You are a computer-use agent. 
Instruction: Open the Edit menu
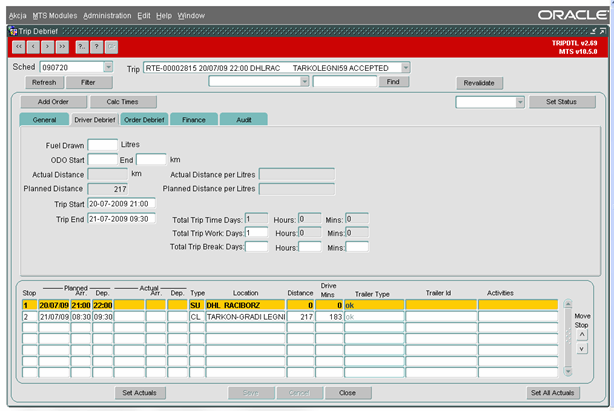[x=144, y=16]
